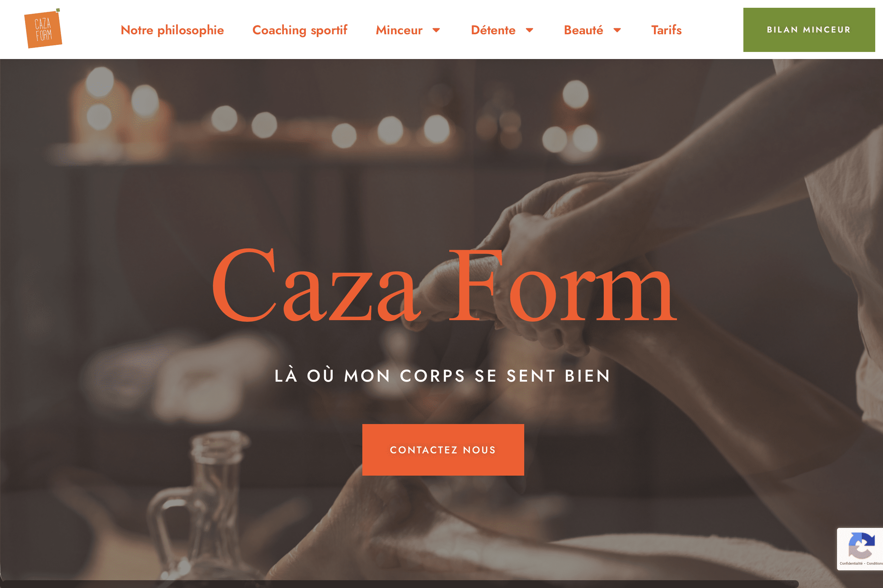Open the reCAPTCHA Confidentialité link

(x=851, y=563)
